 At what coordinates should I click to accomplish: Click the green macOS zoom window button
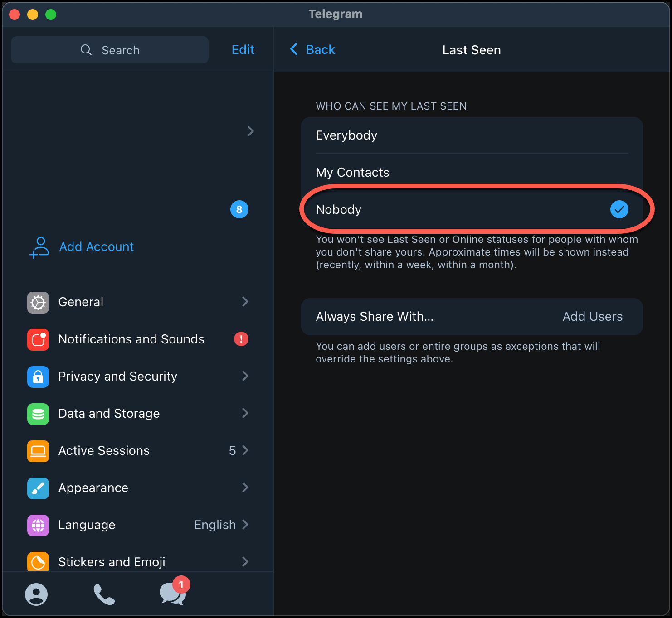tap(51, 14)
